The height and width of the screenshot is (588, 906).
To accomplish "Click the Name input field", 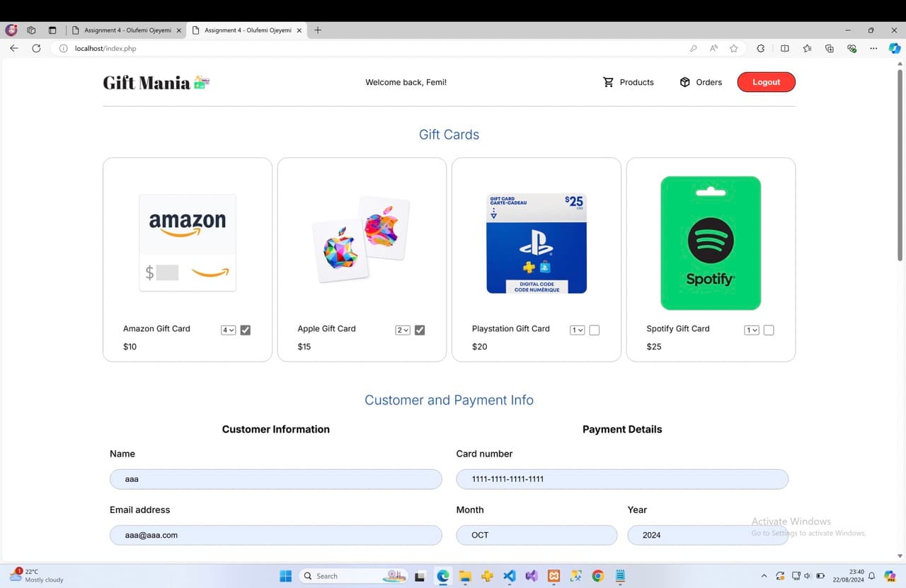I will point(276,479).
